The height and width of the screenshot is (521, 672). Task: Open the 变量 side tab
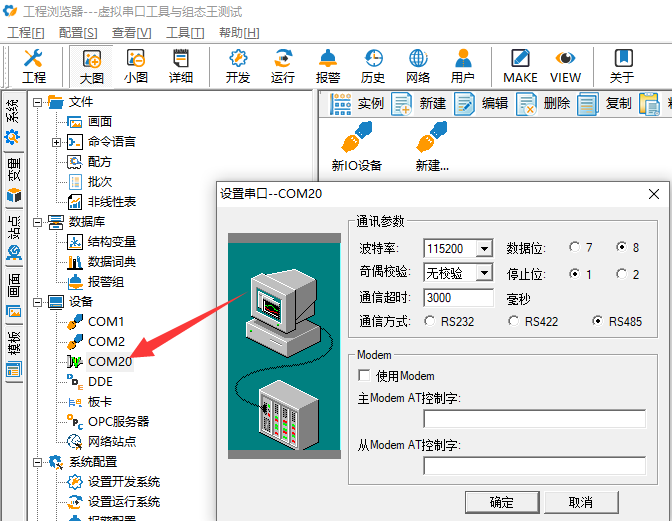pyautogui.click(x=13, y=180)
